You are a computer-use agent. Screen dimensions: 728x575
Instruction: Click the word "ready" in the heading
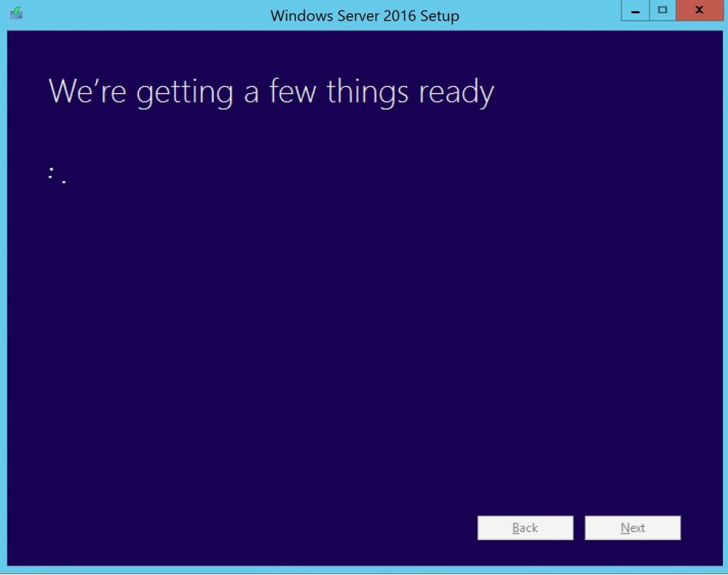[456, 93]
